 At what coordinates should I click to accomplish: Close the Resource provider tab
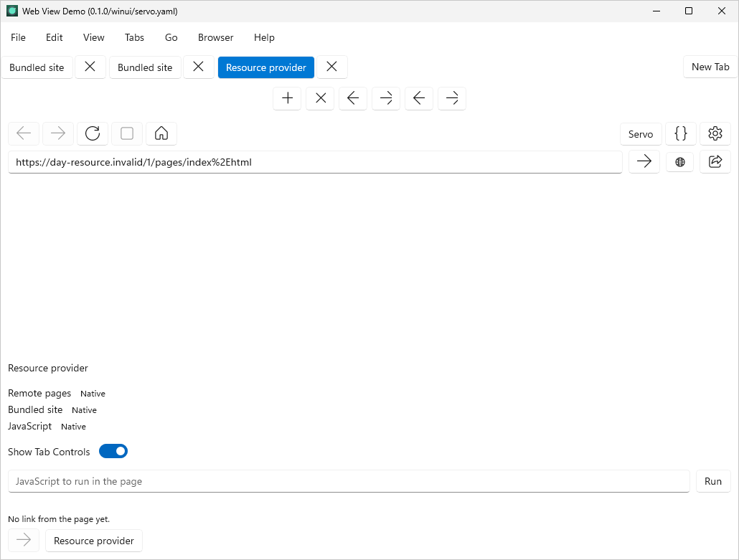pos(331,67)
